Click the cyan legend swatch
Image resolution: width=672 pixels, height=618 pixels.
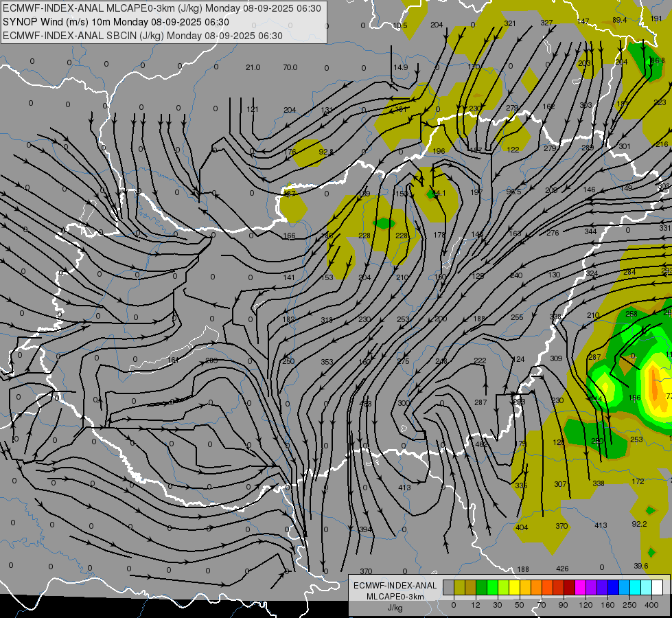click(x=635, y=587)
